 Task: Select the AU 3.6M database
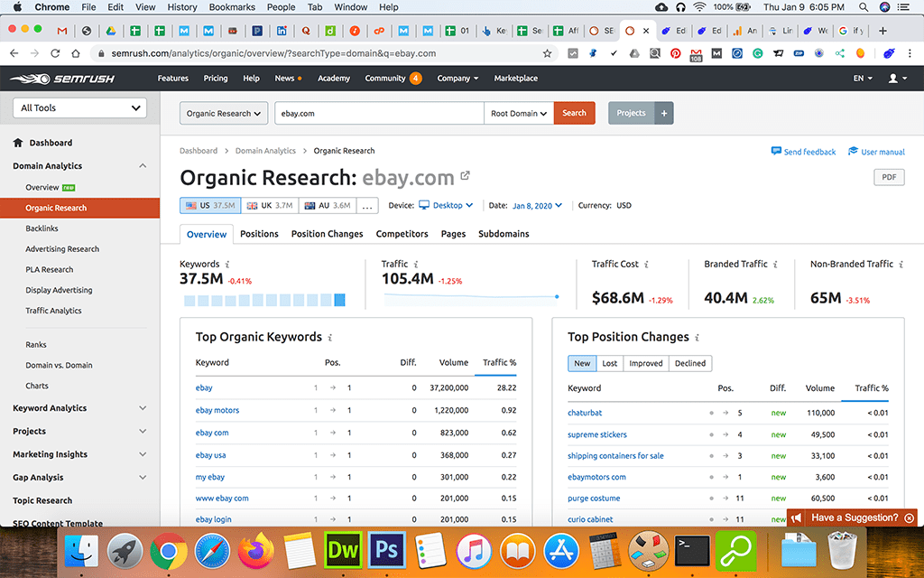coord(328,205)
